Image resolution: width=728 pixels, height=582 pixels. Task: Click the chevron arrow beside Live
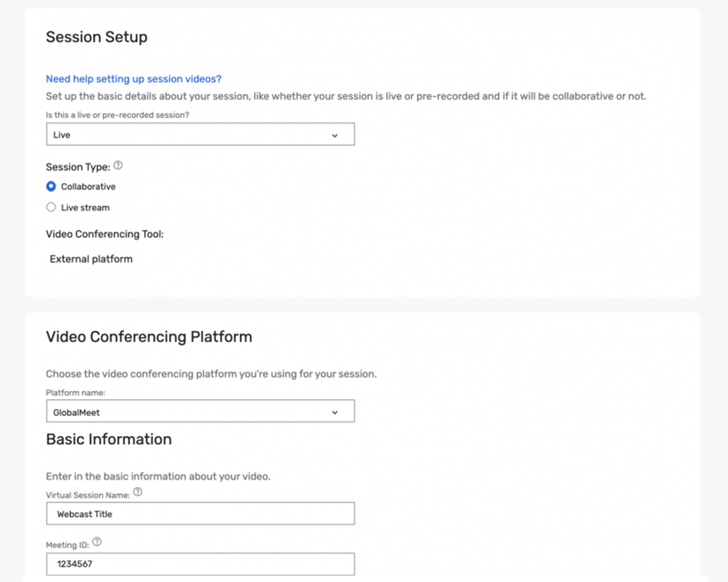click(x=335, y=135)
